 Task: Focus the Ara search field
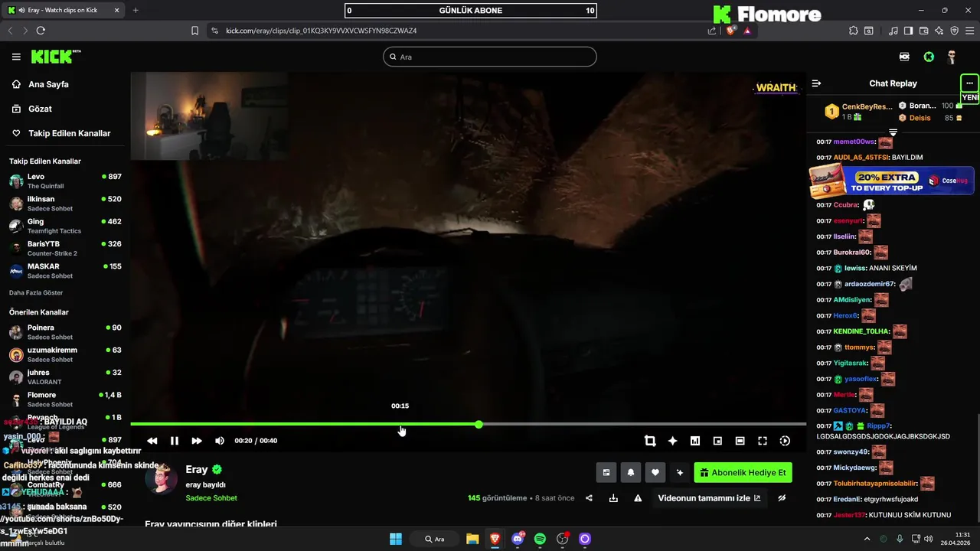(x=490, y=57)
